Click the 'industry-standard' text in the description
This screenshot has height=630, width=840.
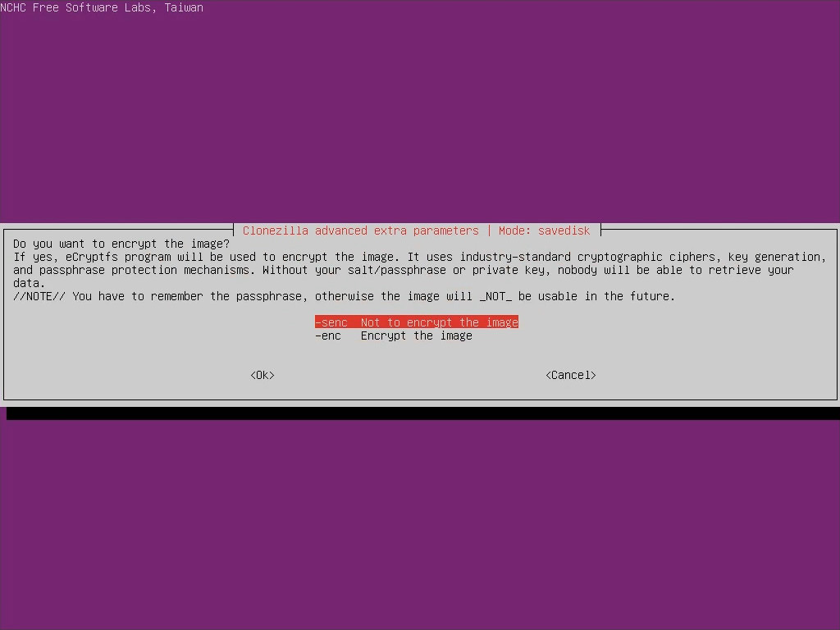[514, 257]
